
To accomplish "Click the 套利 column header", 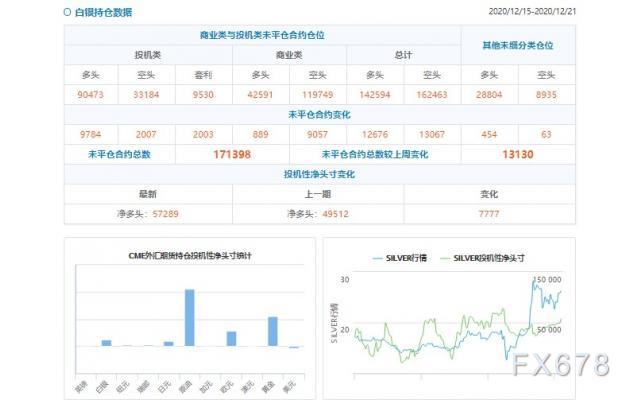I will click(x=203, y=75).
